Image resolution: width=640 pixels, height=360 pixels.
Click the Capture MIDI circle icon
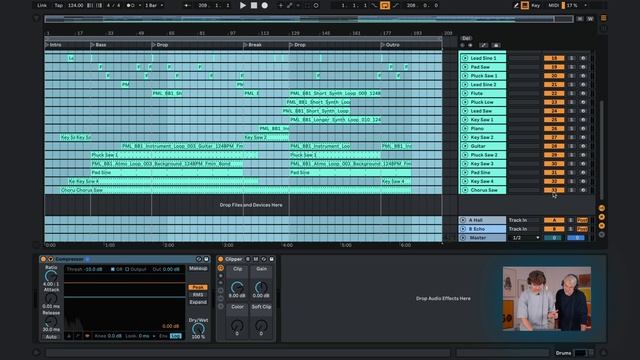(316, 5)
